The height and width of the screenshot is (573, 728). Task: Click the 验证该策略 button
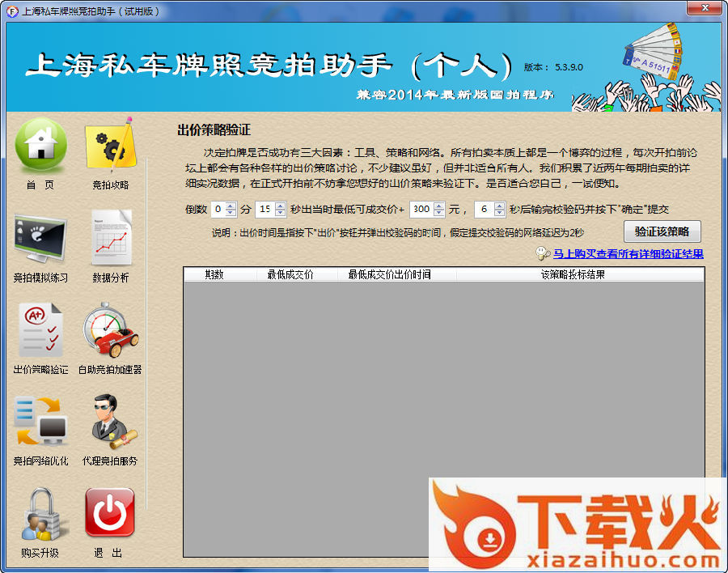click(x=662, y=231)
